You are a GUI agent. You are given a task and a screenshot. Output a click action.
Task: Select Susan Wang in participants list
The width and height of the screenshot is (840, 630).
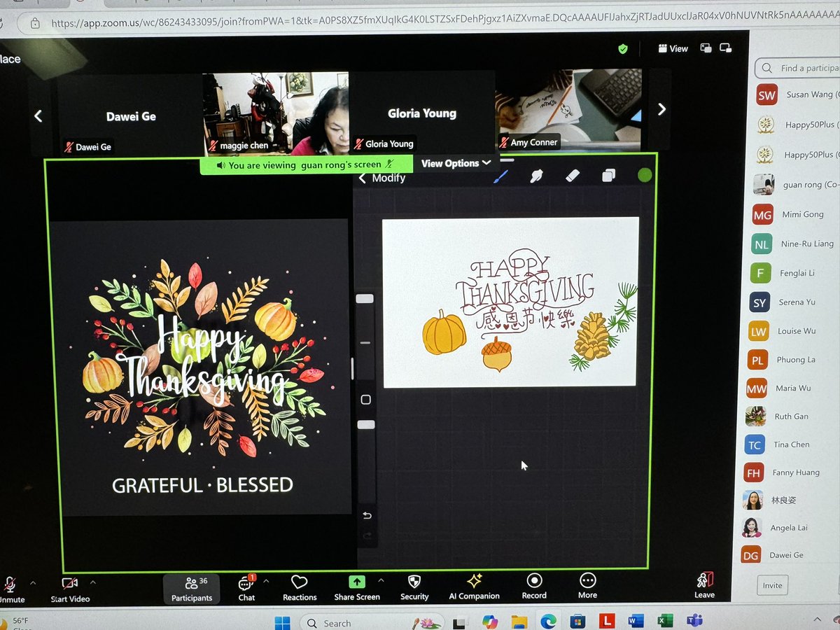pyautogui.click(x=797, y=94)
